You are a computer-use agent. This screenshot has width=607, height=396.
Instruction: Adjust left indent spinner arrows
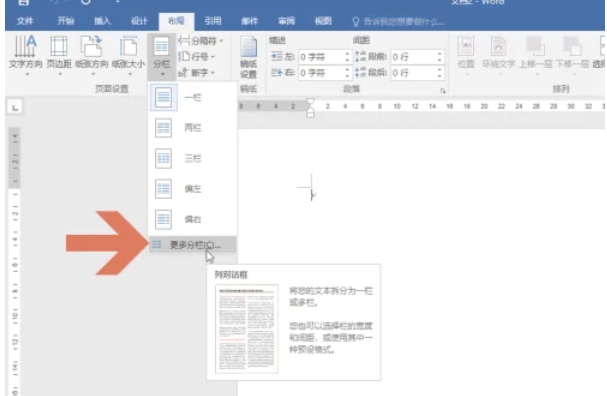347,57
